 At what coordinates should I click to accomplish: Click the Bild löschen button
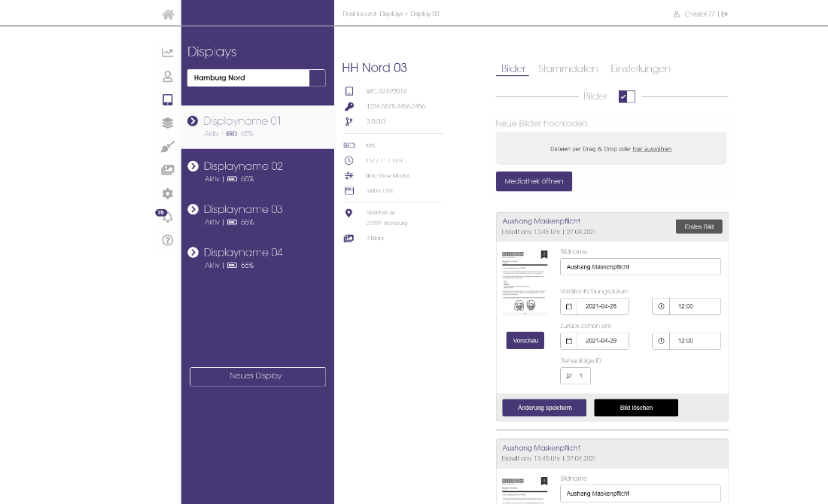pos(636,408)
